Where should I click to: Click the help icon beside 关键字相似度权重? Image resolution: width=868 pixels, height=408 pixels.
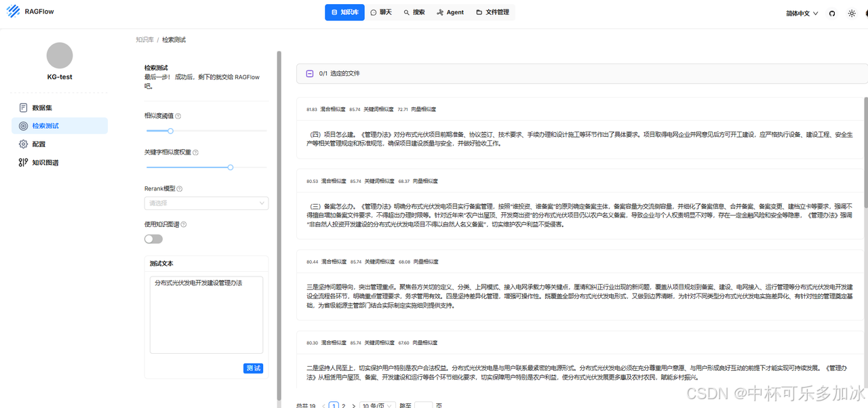(x=196, y=152)
